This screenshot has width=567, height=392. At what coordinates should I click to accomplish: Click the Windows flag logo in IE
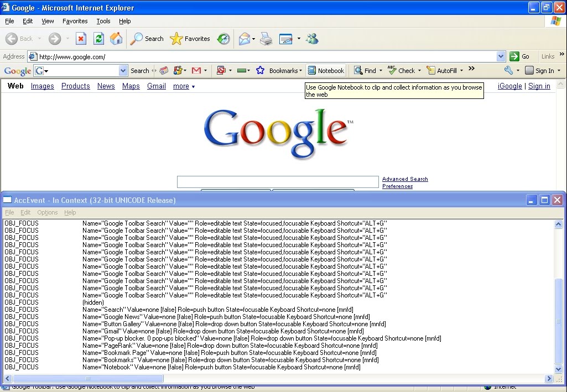[555, 21]
